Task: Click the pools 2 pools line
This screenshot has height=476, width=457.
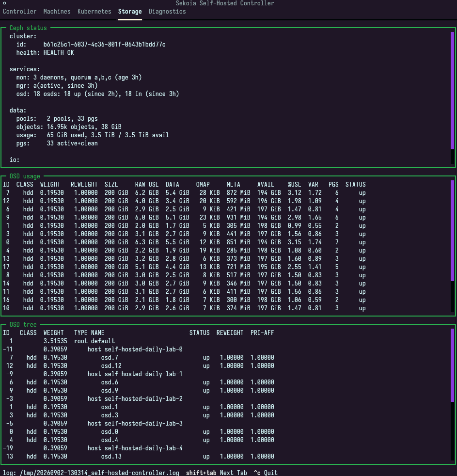Action: pyautogui.click(x=57, y=118)
